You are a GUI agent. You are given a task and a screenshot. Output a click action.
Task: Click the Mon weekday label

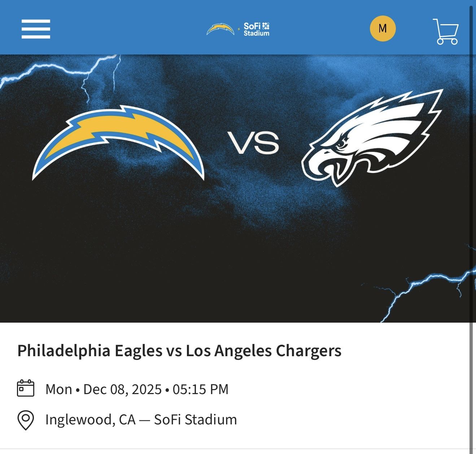59,389
